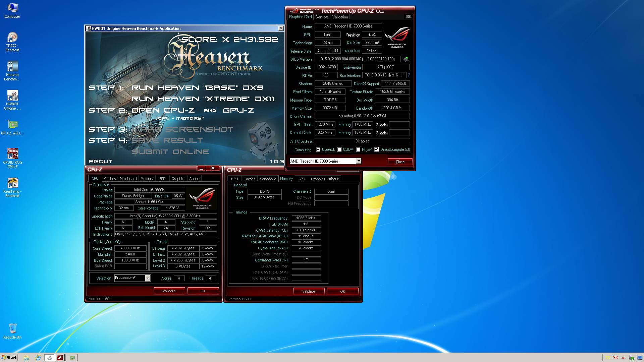This screenshot has height=362, width=644.
Task: Click Validate in left CPU-Z window
Action: tap(169, 291)
